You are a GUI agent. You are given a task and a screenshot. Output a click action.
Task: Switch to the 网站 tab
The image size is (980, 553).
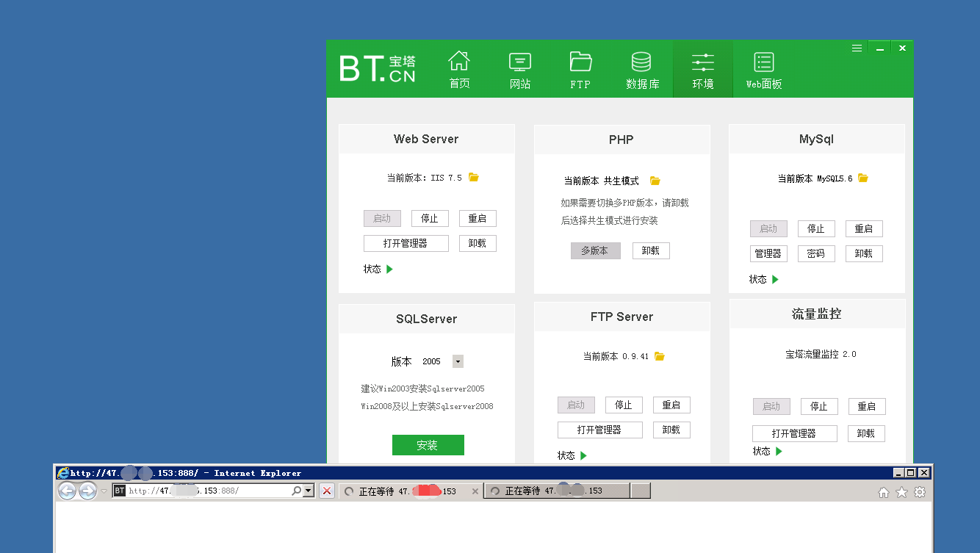click(x=520, y=70)
